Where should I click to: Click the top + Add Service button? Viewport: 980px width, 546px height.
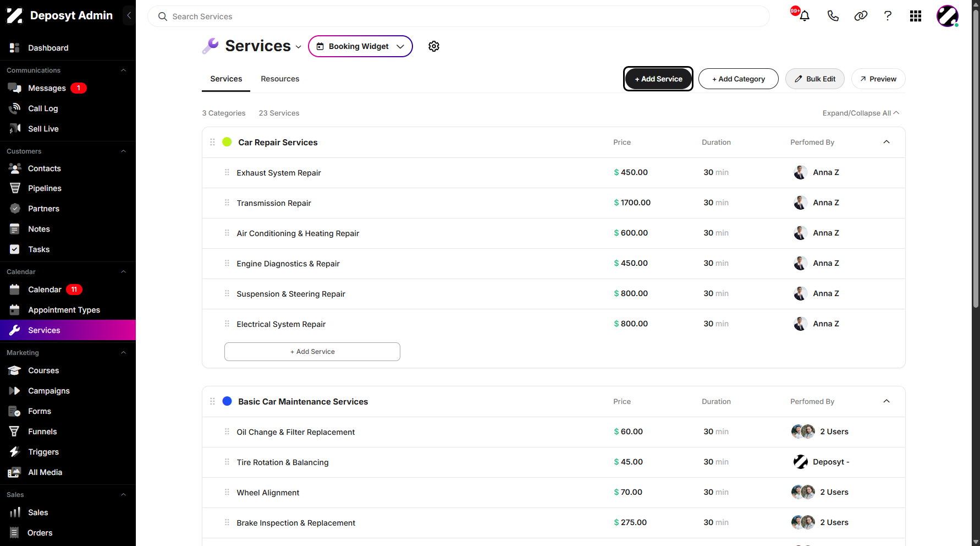click(658, 79)
